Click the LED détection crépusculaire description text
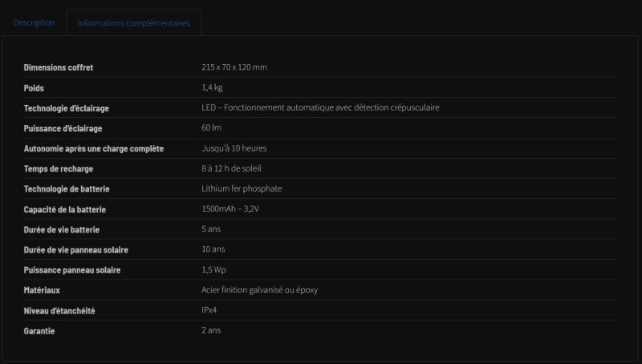This screenshot has height=364, width=642. [320, 107]
